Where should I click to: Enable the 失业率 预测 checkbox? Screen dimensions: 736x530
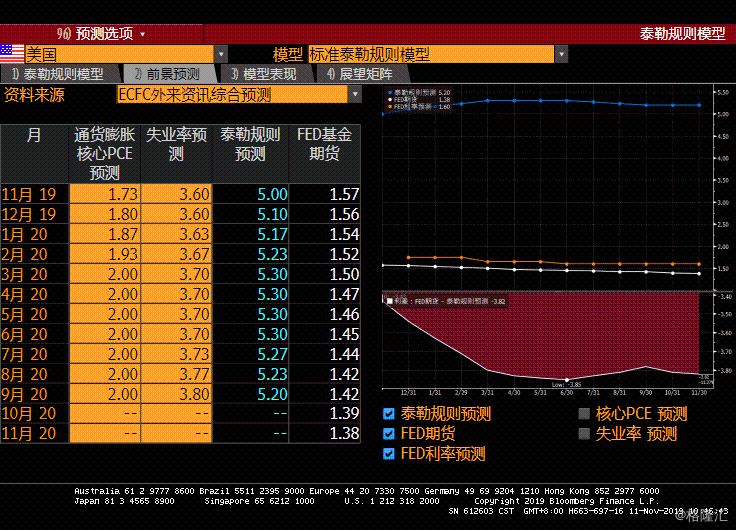(x=584, y=434)
